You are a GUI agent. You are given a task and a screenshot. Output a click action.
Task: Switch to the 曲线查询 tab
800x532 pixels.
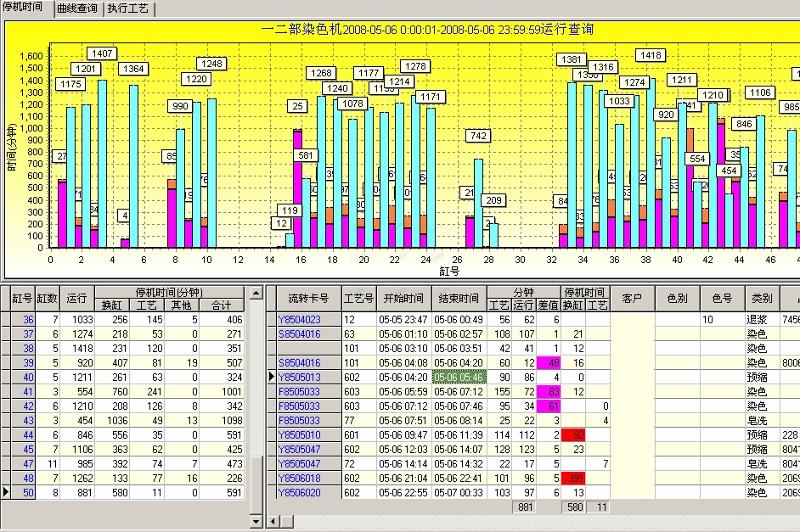(77, 8)
